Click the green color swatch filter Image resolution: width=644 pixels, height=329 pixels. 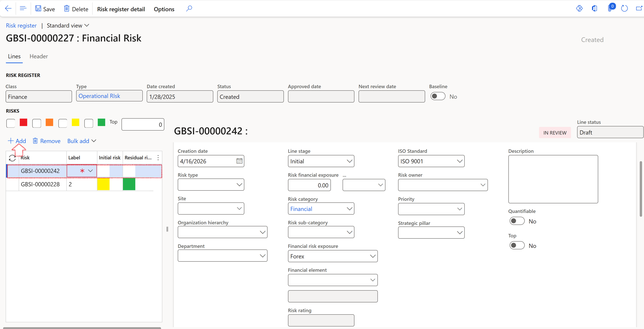coord(101,122)
